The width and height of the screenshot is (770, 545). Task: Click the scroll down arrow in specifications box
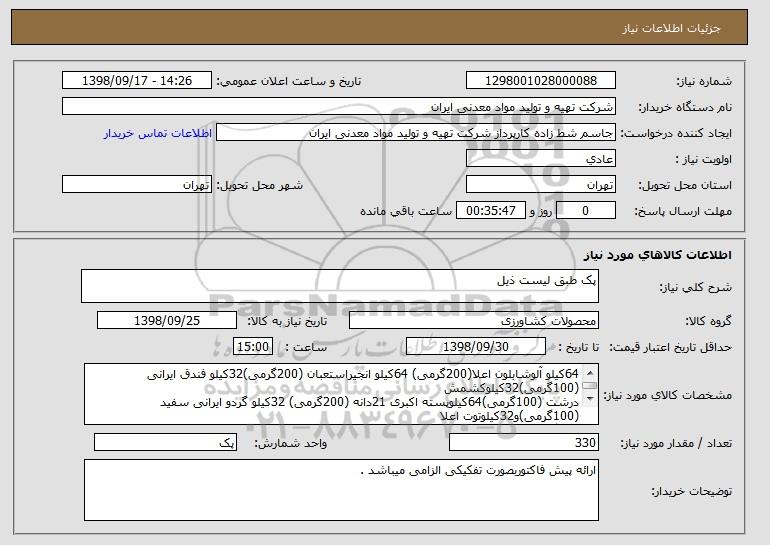590,398
